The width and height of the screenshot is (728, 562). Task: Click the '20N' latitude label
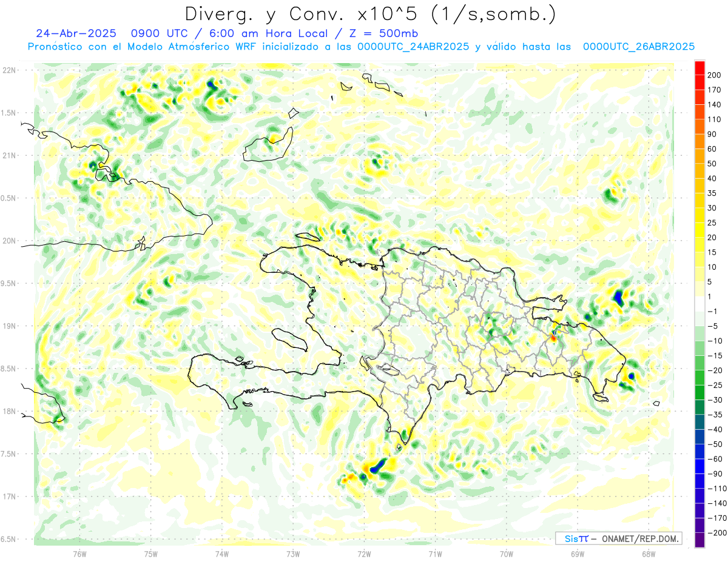point(10,241)
